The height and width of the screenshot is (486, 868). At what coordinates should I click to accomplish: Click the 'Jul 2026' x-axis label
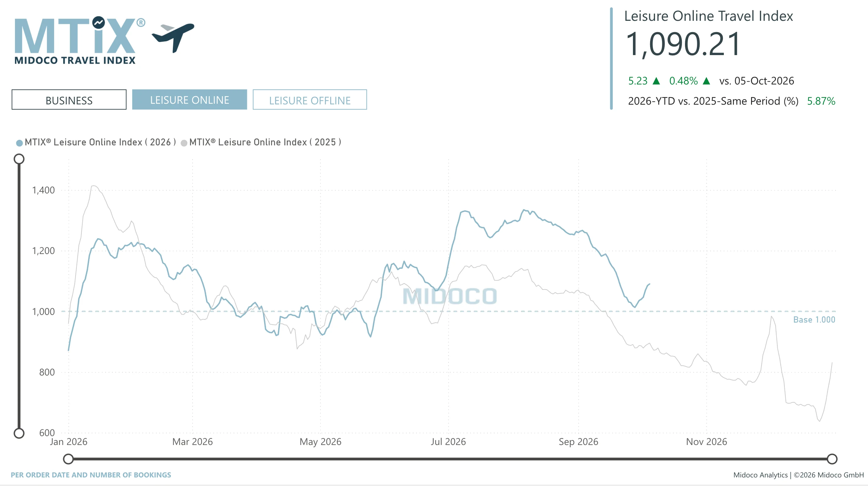(x=448, y=442)
